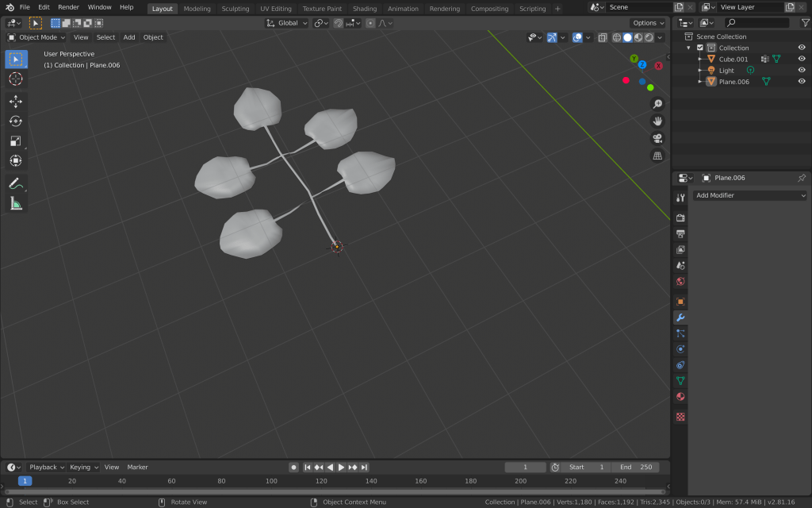Open the Global transform orientation dropdown
The width and height of the screenshot is (812, 508).
tap(287, 23)
